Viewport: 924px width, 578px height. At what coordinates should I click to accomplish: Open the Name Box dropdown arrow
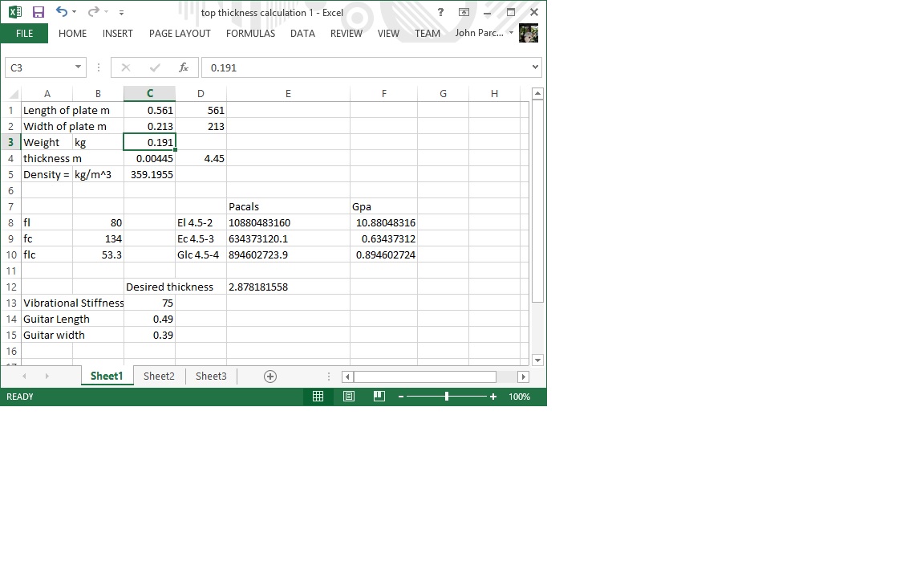click(x=78, y=67)
